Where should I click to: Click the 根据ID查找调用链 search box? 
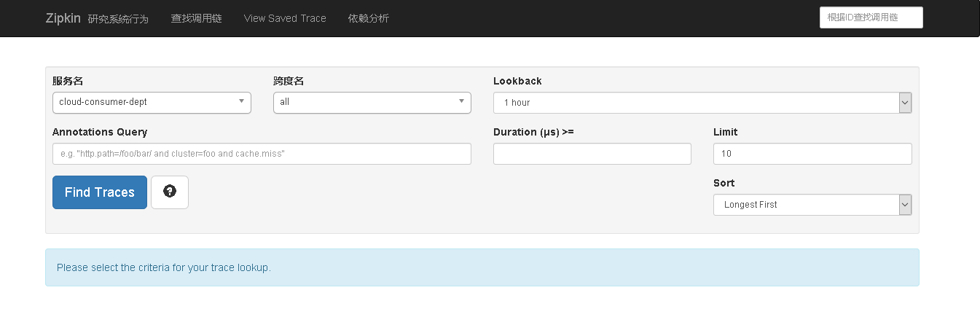pyautogui.click(x=871, y=18)
